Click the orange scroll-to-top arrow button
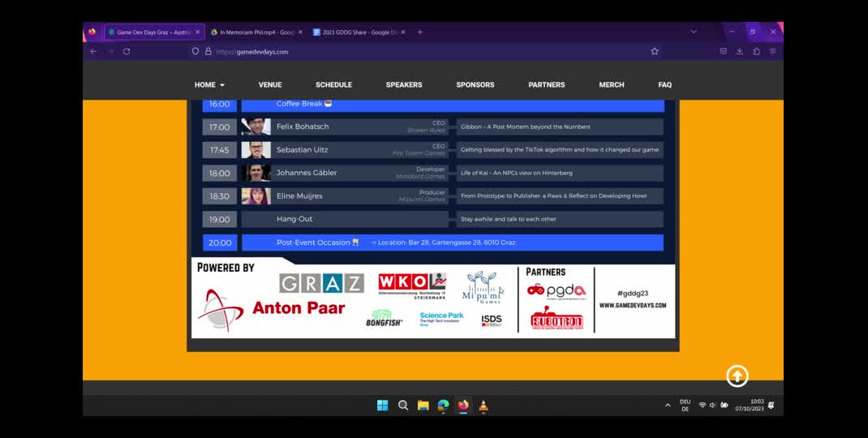The image size is (868, 438). tap(737, 376)
